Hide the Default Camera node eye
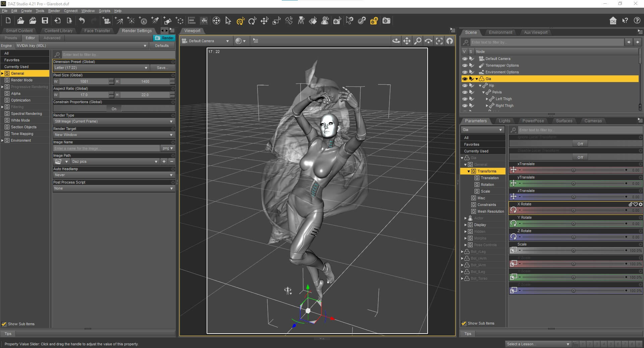Image resolution: width=644 pixels, height=348 pixels. pos(465,59)
